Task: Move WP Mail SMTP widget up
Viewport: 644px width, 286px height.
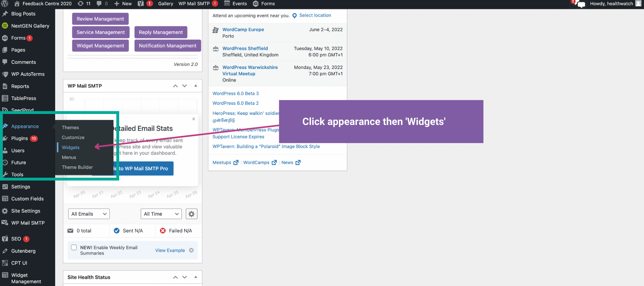Action: pos(175,86)
